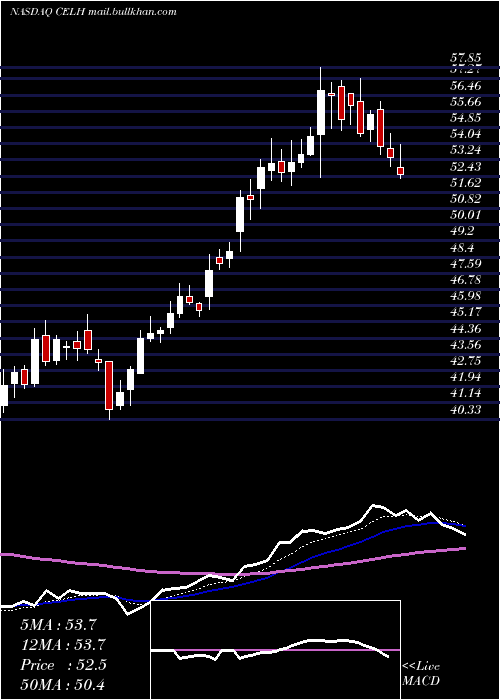Click the 49.2 price axis label
The width and height of the screenshot is (500, 700).
pos(462,231)
